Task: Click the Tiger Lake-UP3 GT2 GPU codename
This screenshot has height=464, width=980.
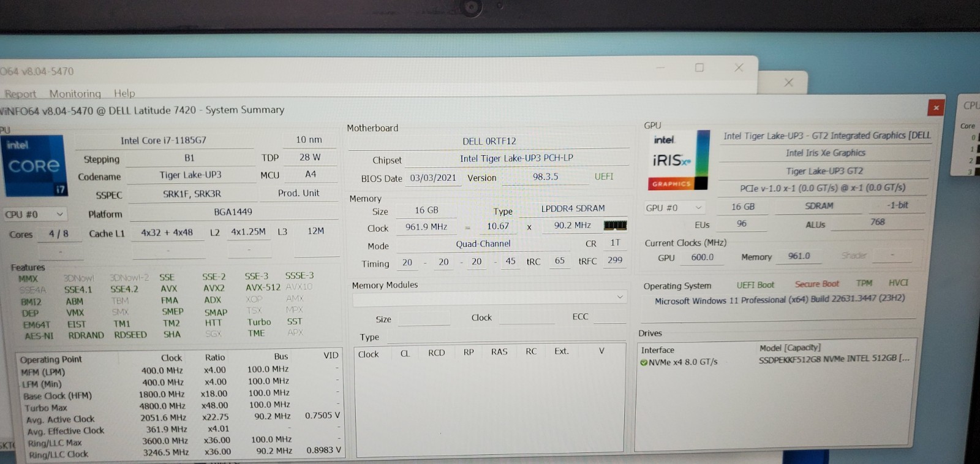Action: point(824,171)
